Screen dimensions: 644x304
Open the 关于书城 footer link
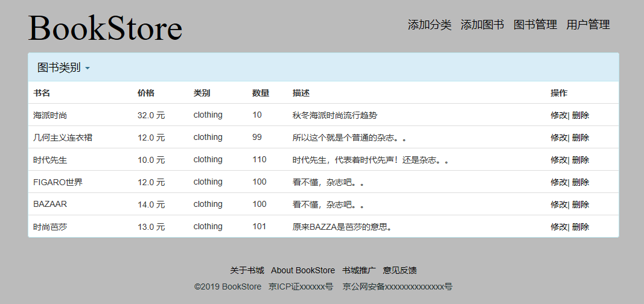pos(247,270)
